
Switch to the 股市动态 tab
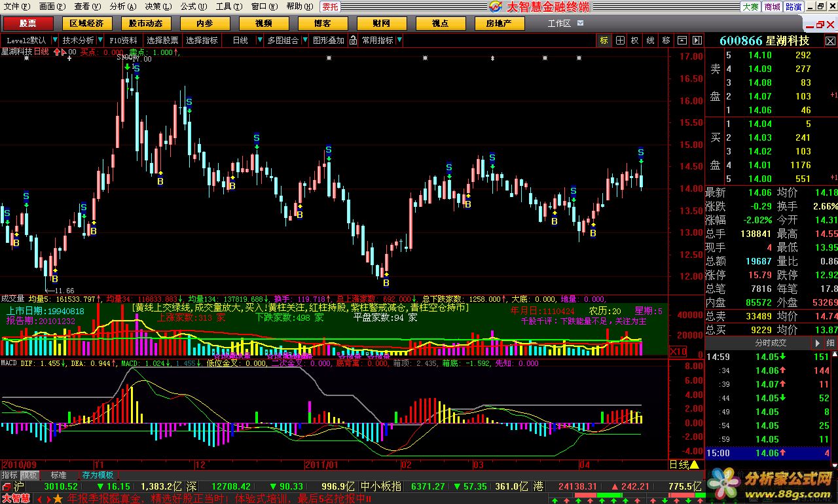pos(145,23)
